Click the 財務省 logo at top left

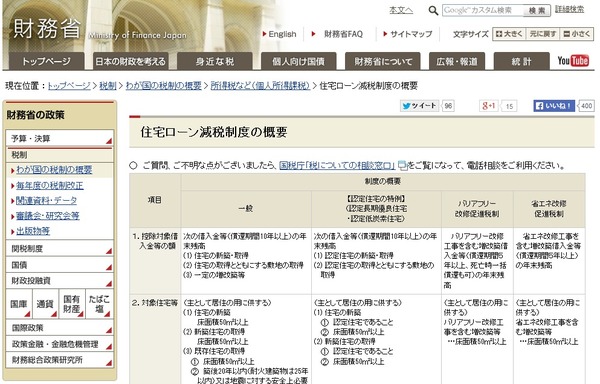(47, 29)
